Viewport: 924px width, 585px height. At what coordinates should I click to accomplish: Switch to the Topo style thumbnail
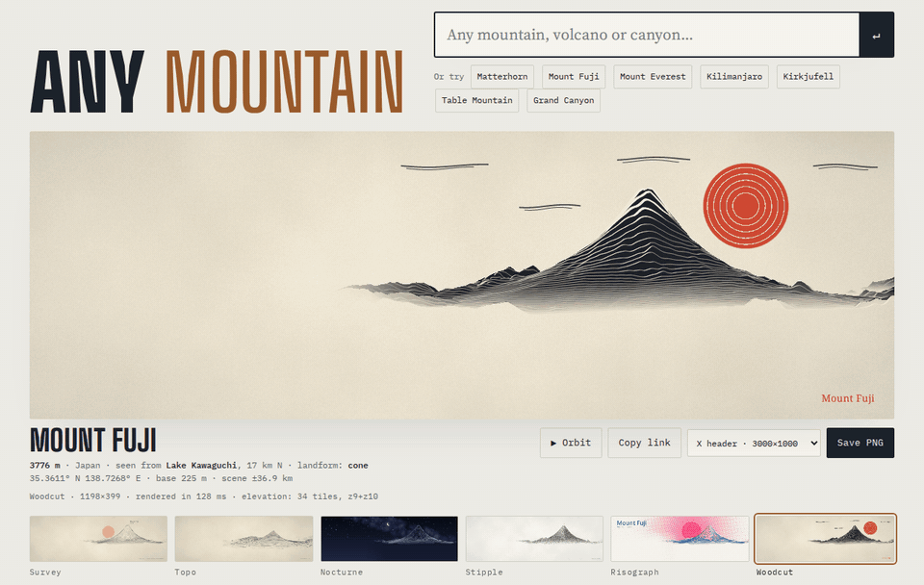244,539
